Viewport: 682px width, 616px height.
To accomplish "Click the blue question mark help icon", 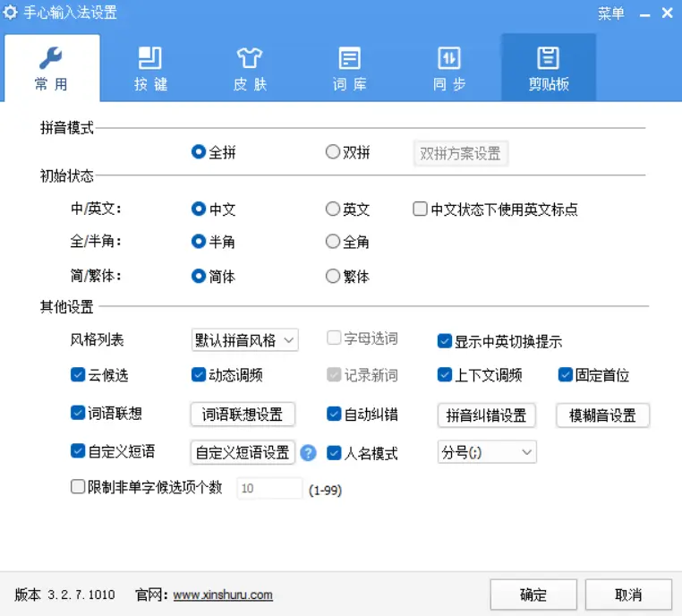I will [x=308, y=453].
